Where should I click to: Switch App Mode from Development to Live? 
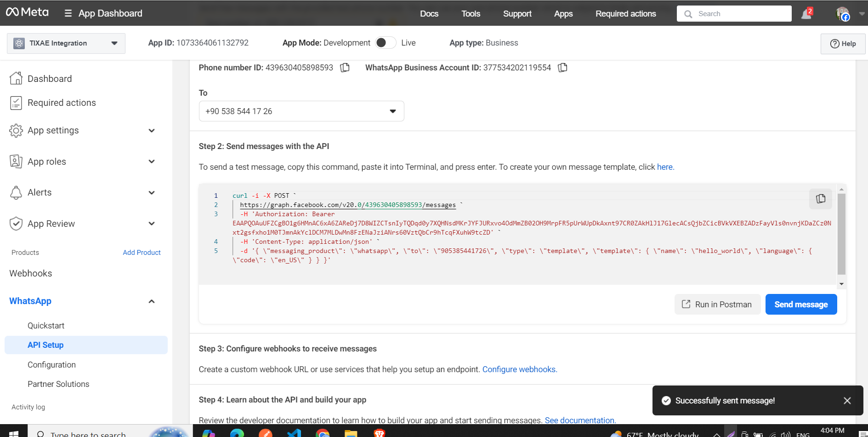[386, 42]
